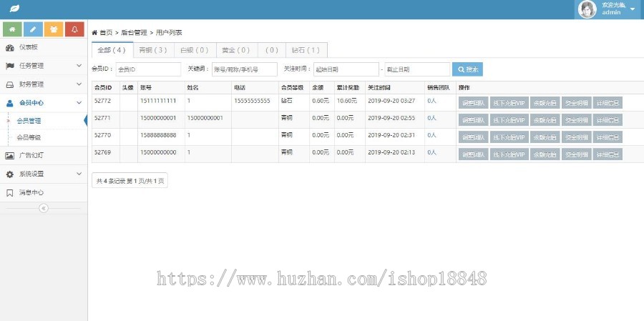Focus the 会员ID input field
Image resolution: width=644 pixels, height=321 pixels.
pos(147,69)
